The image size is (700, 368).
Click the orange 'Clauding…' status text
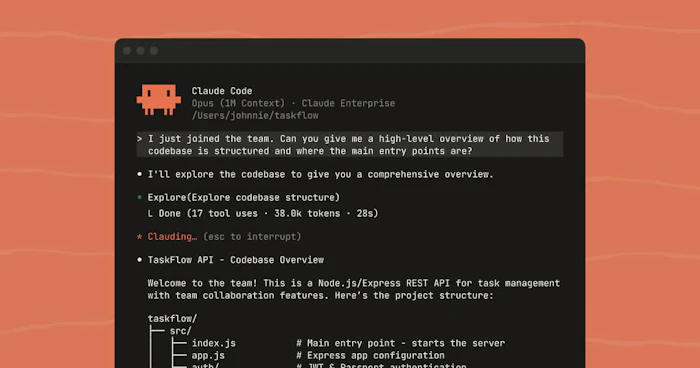tap(172, 236)
